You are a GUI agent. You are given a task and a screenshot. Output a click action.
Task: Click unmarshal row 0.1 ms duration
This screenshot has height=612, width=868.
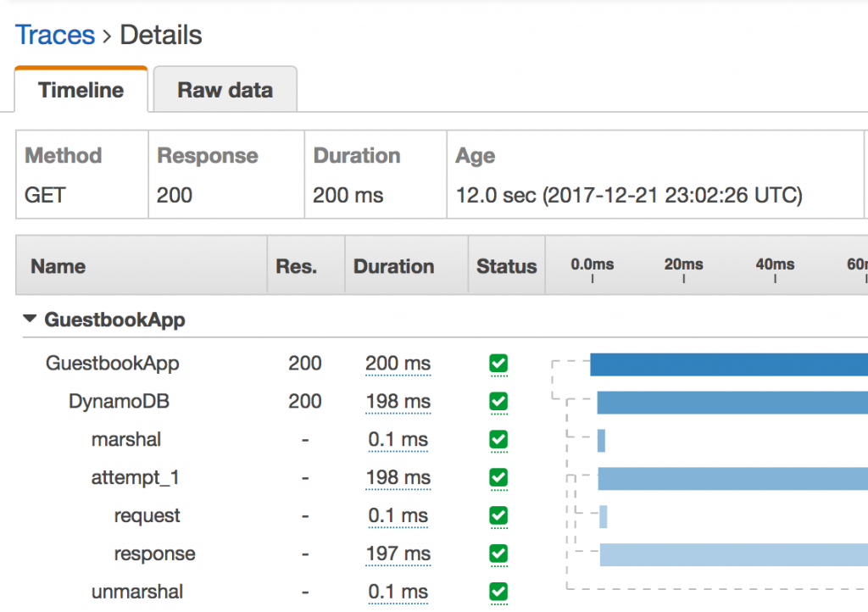(x=398, y=592)
